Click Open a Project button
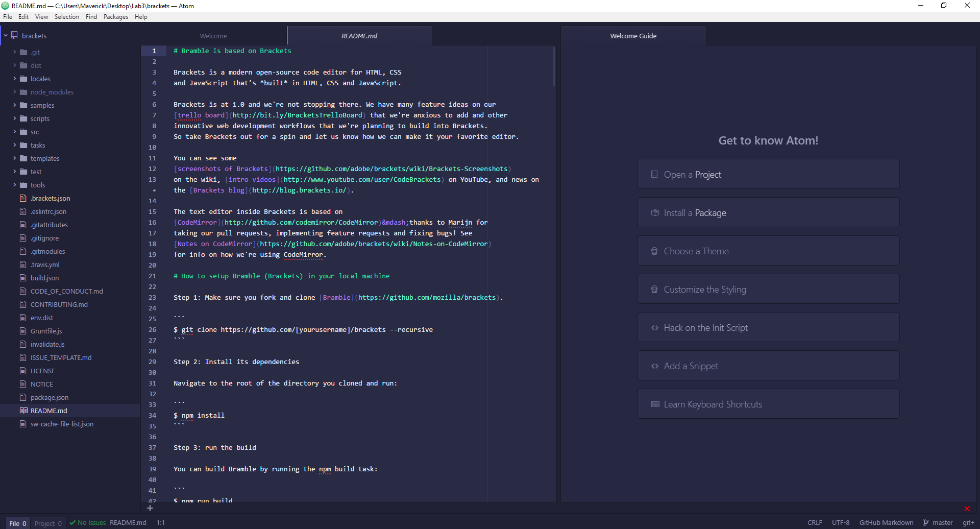The width and height of the screenshot is (980, 529). [x=768, y=174]
